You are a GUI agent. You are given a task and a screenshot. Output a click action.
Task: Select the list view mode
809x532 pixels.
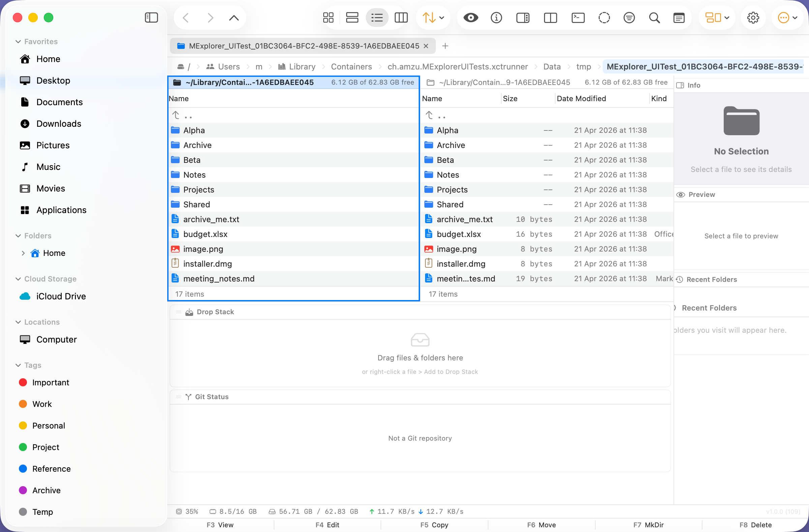click(377, 17)
